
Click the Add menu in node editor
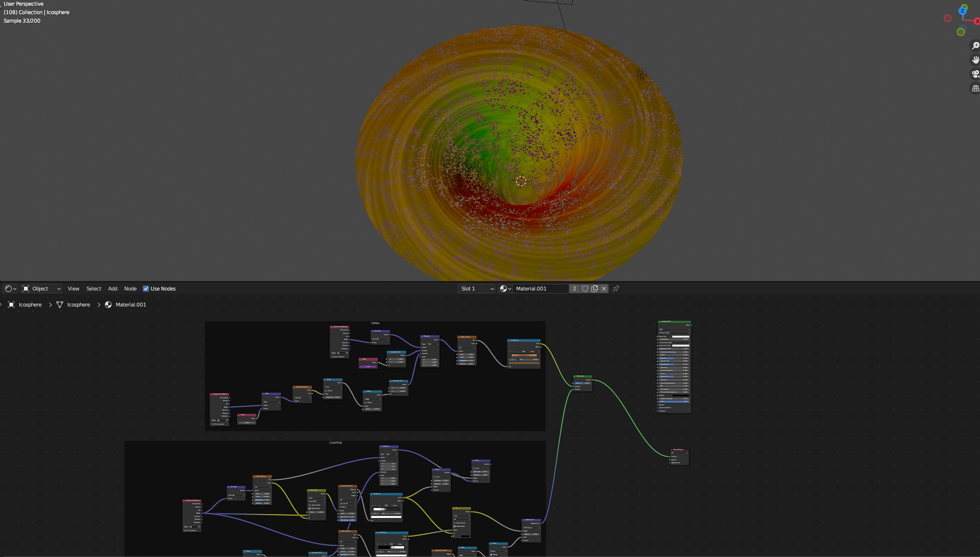112,288
